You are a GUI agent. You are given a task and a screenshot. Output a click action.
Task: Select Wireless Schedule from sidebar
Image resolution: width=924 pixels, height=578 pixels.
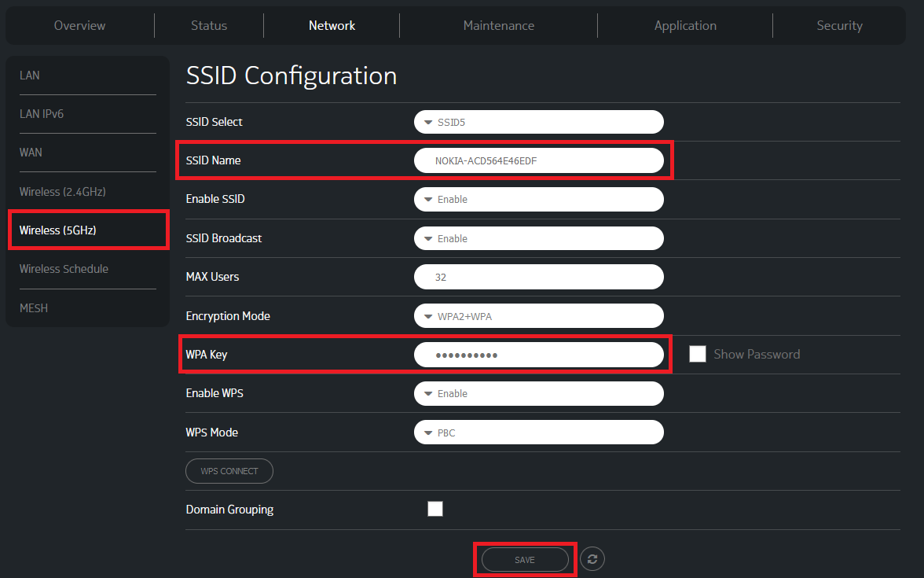point(64,268)
